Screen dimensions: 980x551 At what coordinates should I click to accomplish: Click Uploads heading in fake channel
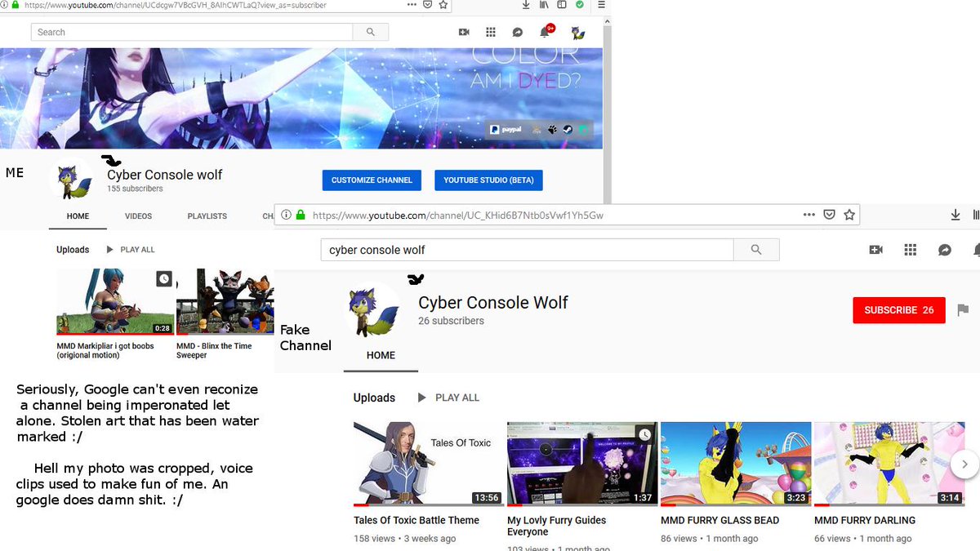point(374,398)
